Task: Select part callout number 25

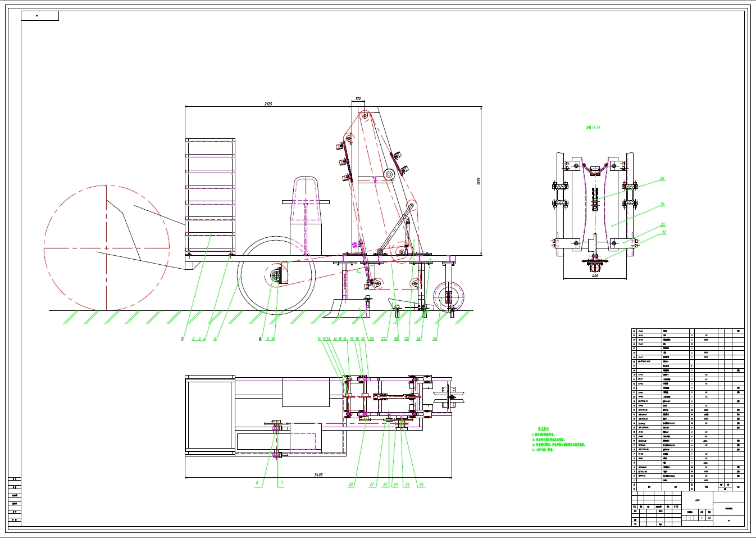Action: tap(421, 485)
